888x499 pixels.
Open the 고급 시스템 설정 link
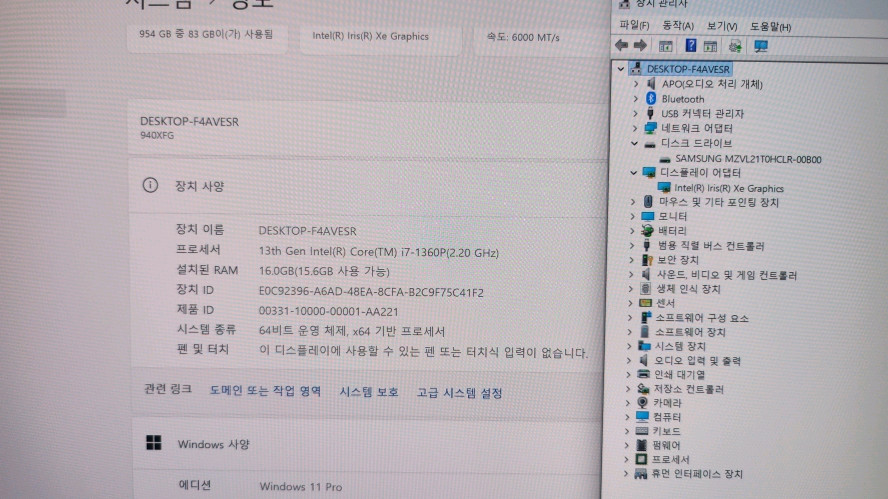(459, 393)
